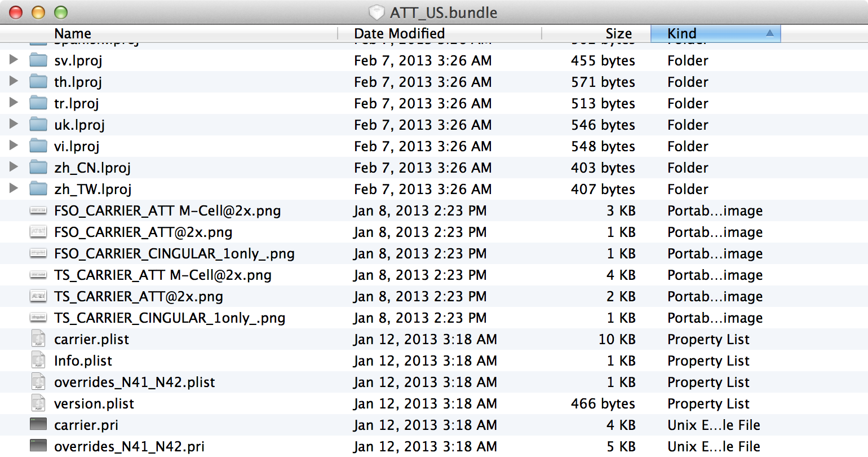The width and height of the screenshot is (868, 457).
Task: Select the th.lproj folder icon
Action: click(x=38, y=81)
